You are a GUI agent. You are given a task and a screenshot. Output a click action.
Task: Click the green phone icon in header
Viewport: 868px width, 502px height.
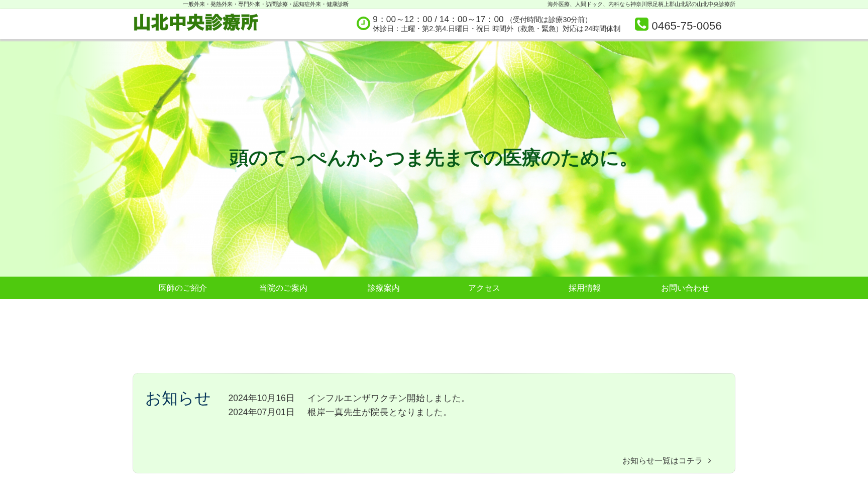click(641, 24)
